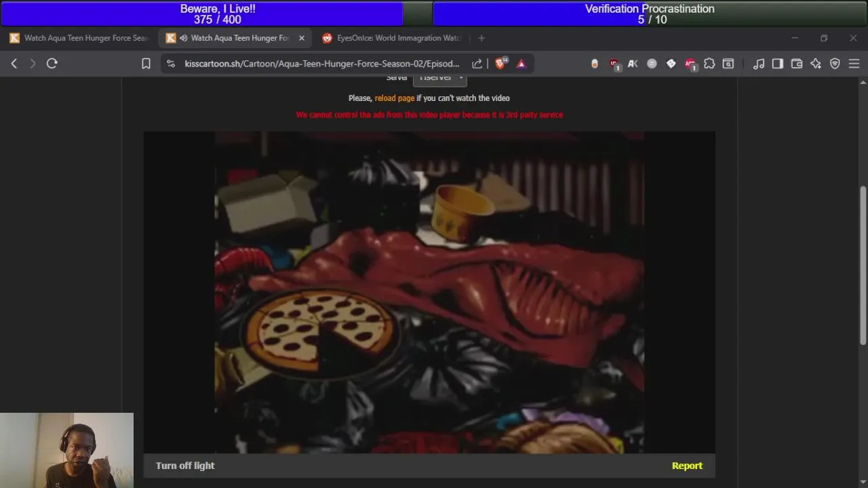Go forward with the forward arrow
The height and width of the screenshot is (488, 868).
[x=33, y=63]
